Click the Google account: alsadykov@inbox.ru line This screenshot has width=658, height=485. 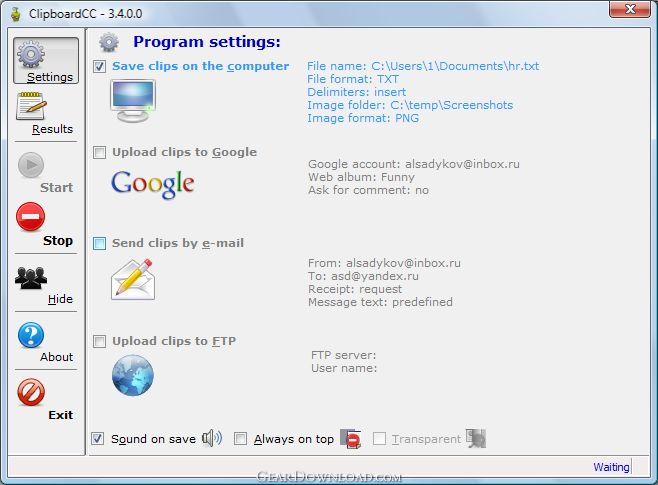point(414,164)
